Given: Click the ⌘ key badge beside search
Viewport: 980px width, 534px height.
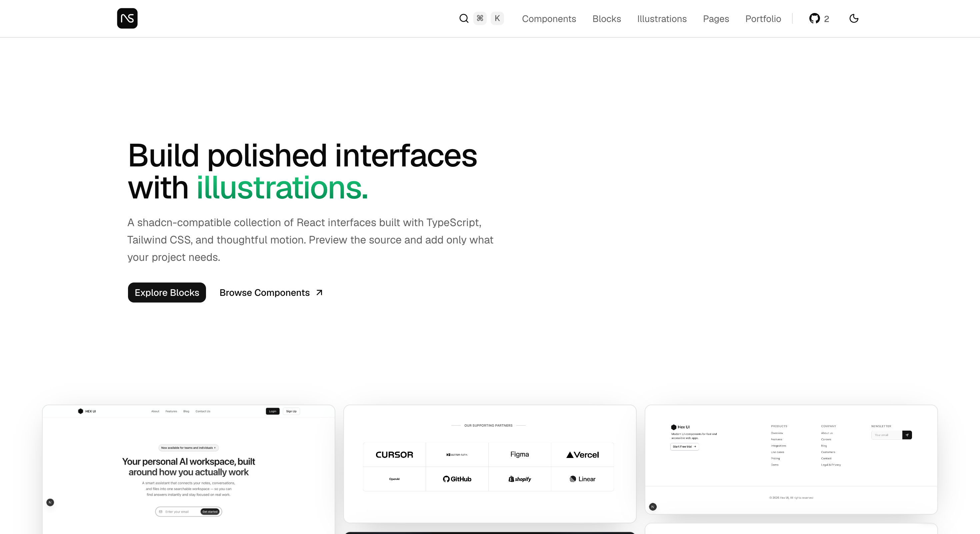Looking at the screenshot, I should [480, 18].
